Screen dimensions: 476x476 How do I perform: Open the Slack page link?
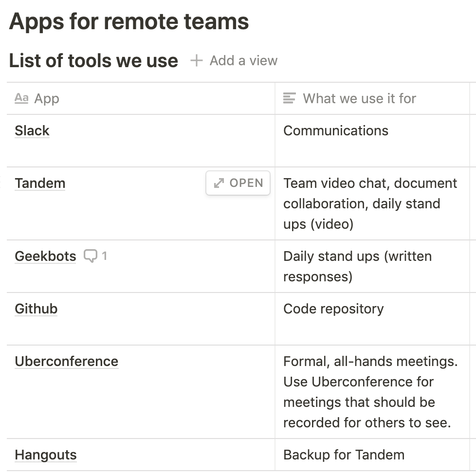[x=32, y=131]
